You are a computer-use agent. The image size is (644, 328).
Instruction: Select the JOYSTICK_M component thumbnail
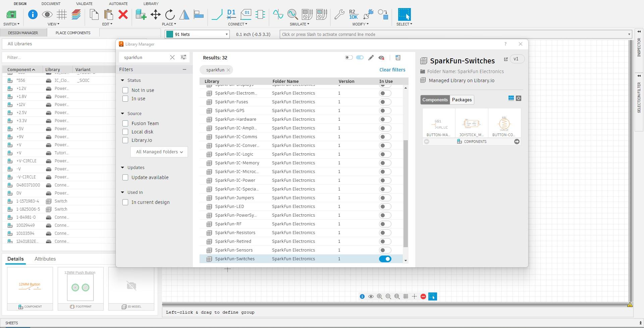pos(472,123)
